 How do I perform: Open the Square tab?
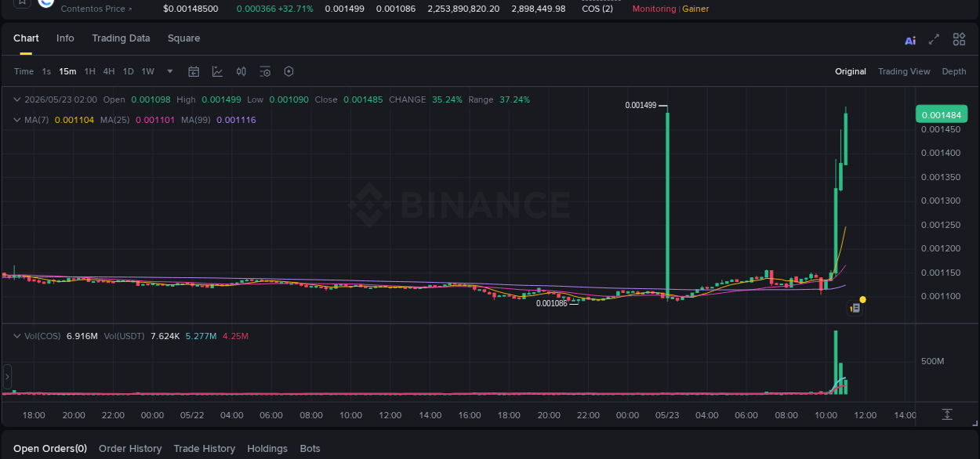coord(183,38)
